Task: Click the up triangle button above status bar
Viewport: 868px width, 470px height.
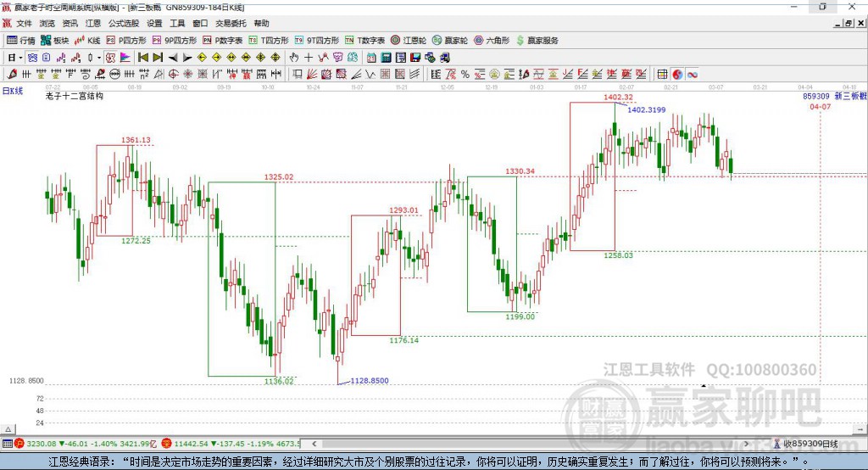Action: click(8, 429)
